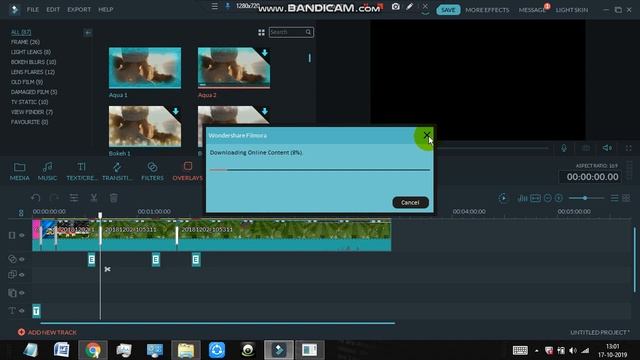Download the Aqua 2 overlay
Viewport: 640px width, 360px height.
coord(264,53)
